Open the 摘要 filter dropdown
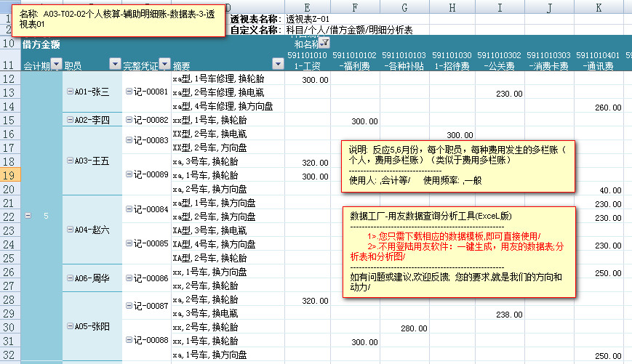Viewport: 632px width, 364px height. point(279,65)
